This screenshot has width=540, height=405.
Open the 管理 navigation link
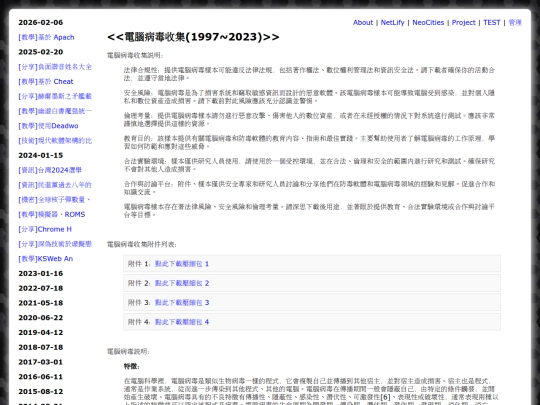pyautogui.click(x=515, y=22)
